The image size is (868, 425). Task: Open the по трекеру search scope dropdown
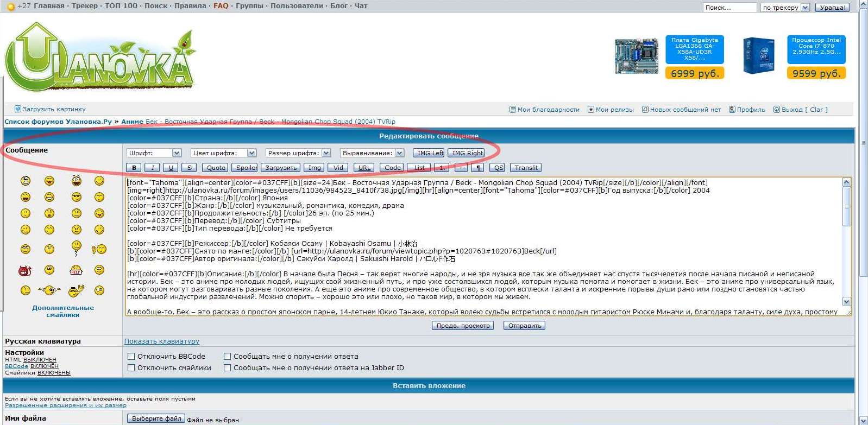click(x=785, y=8)
